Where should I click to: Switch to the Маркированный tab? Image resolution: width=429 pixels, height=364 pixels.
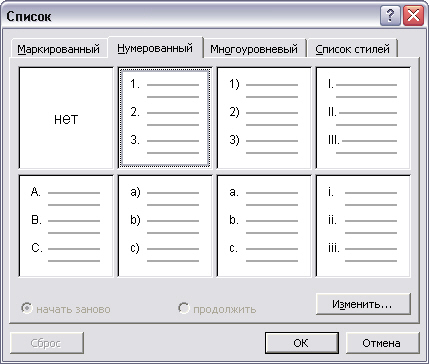pos(59,49)
